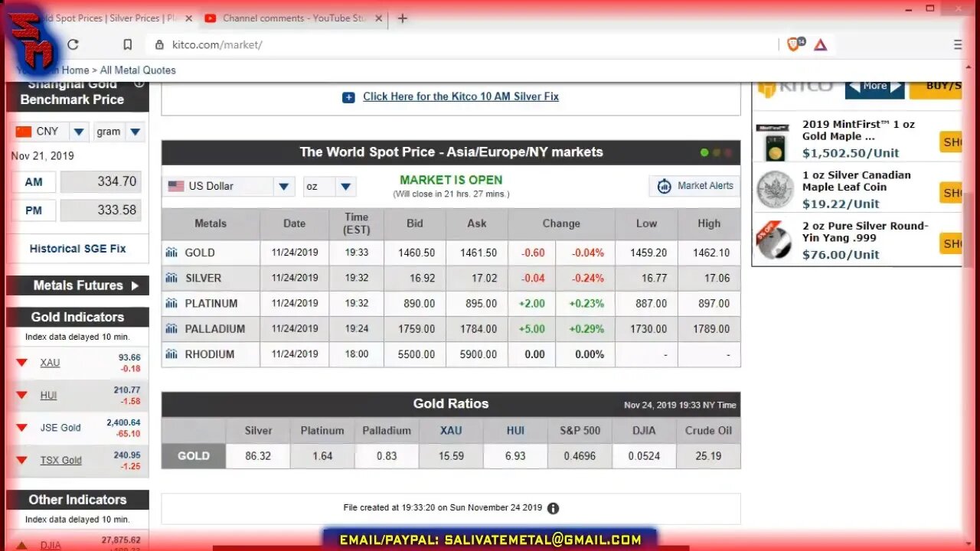Click the Kitco ad next arrow
Viewport: 980px width, 551px height.
[x=897, y=86]
